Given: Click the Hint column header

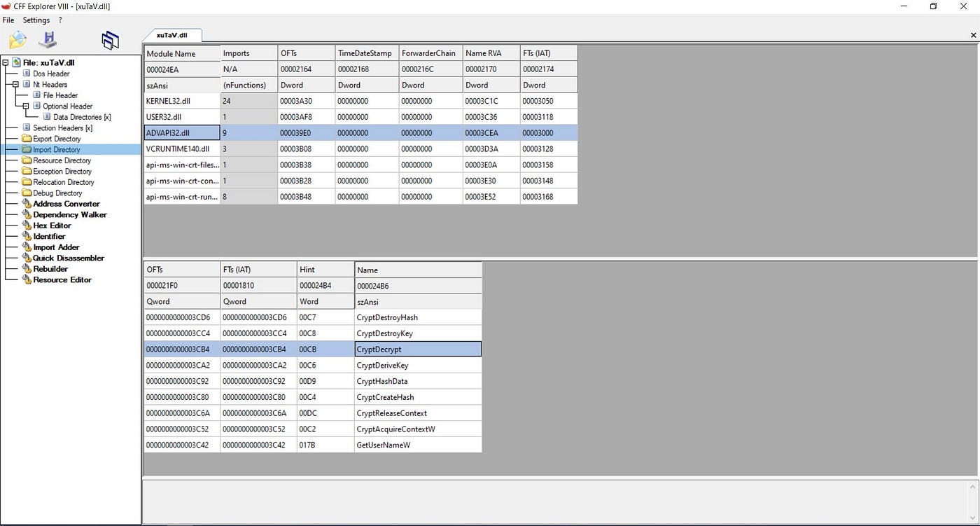Looking at the screenshot, I should tap(325, 270).
